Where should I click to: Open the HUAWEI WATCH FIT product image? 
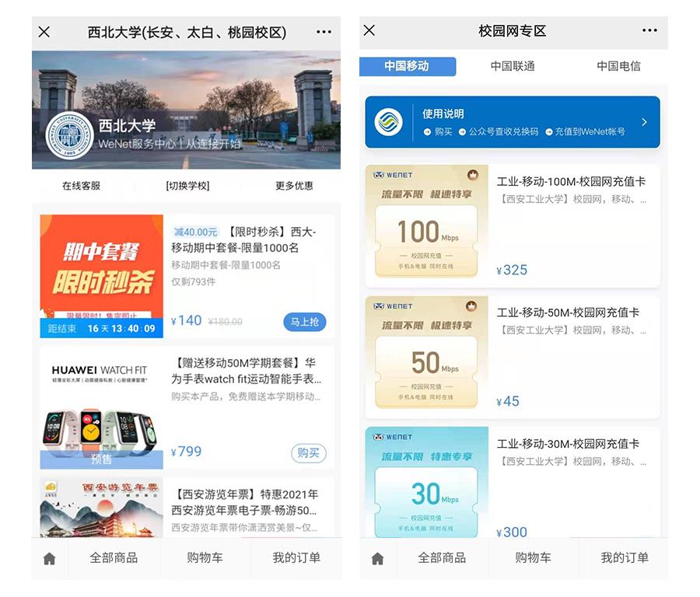[x=101, y=407]
